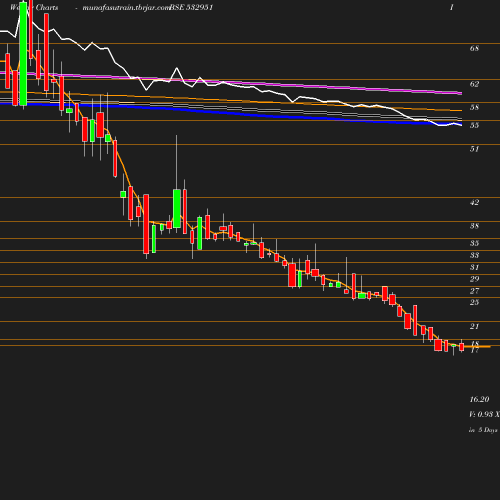This screenshot has height=500, width=500.
Task: Click the 29 price axis label
Action: (474, 279)
